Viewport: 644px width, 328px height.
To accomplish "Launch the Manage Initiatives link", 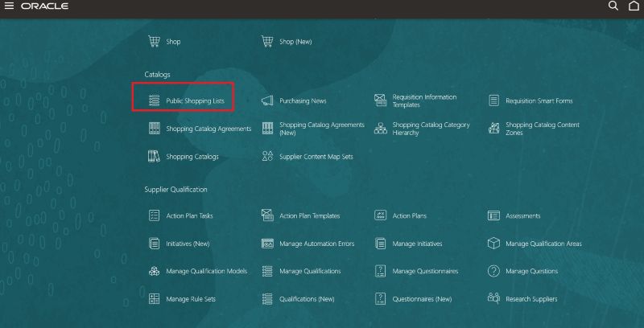I will coord(417,244).
